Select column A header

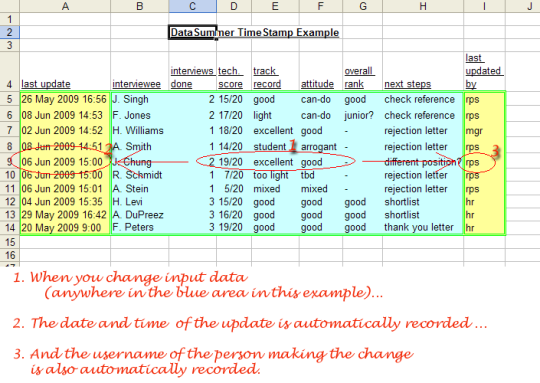[x=65, y=6]
